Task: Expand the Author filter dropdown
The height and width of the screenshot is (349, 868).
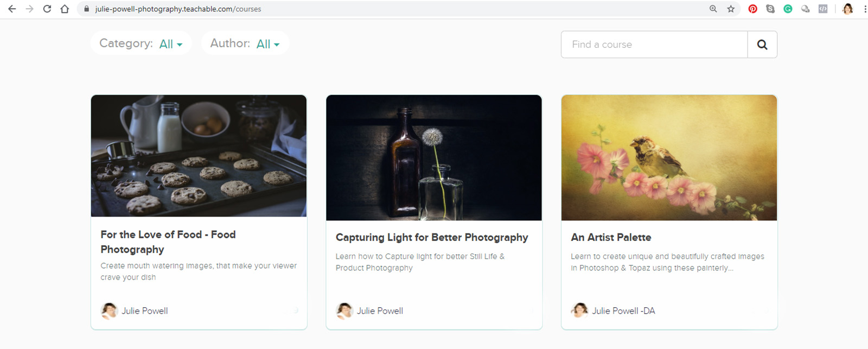Action: pyautogui.click(x=267, y=44)
